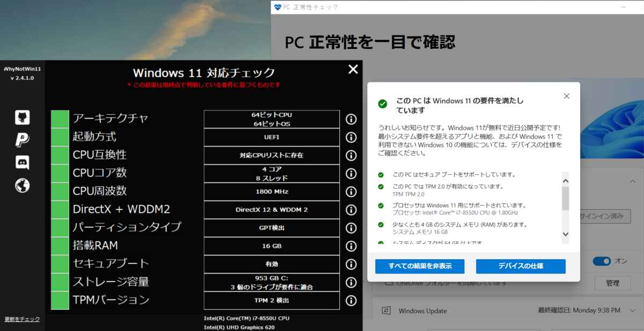This screenshot has width=644, height=331.
Task: Expand the Windows Update section chevron
Action: tap(632, 311)
